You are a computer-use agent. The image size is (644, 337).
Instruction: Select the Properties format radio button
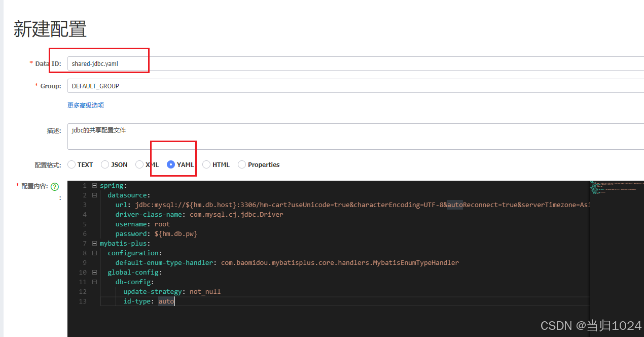pos(242,164)
